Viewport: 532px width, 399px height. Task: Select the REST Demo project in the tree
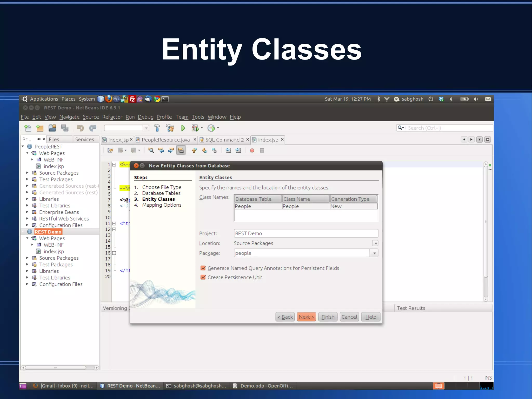(48, 232)
